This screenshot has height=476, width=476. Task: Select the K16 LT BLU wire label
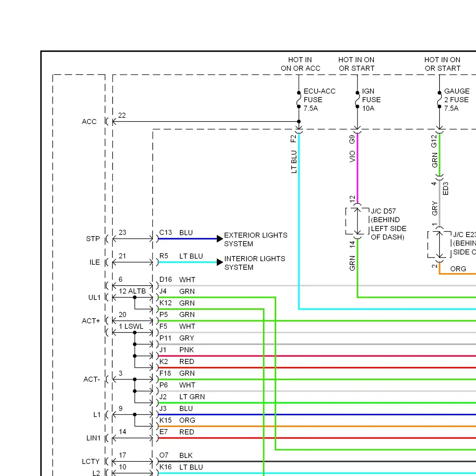pos(181,467)
